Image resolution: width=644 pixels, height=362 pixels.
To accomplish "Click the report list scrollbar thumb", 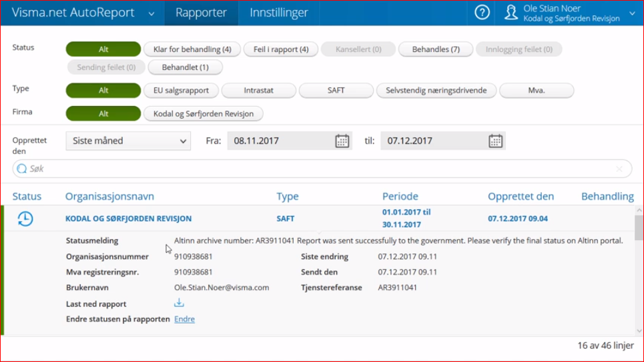I will tap(639, 227).
